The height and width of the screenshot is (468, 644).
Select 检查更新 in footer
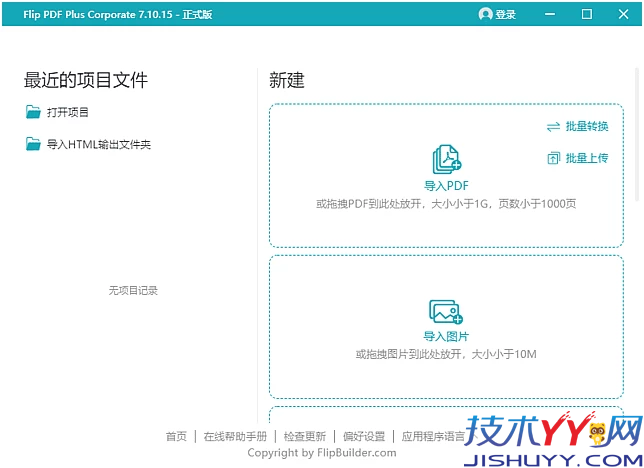305,436
